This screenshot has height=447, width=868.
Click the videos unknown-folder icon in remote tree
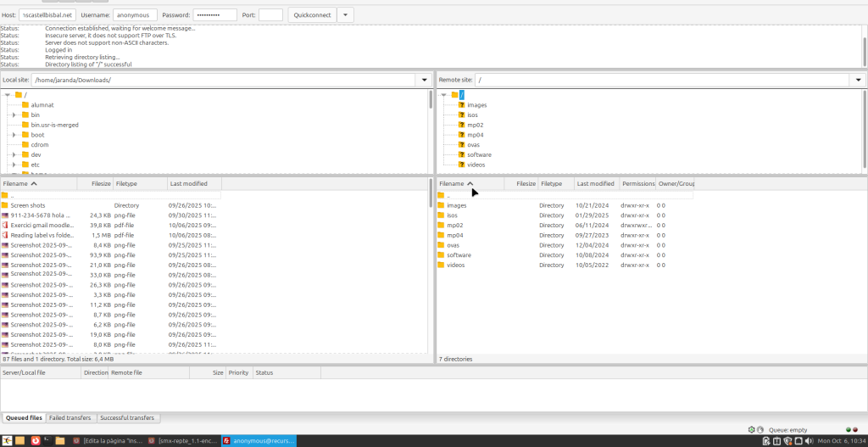coord(461,165)
